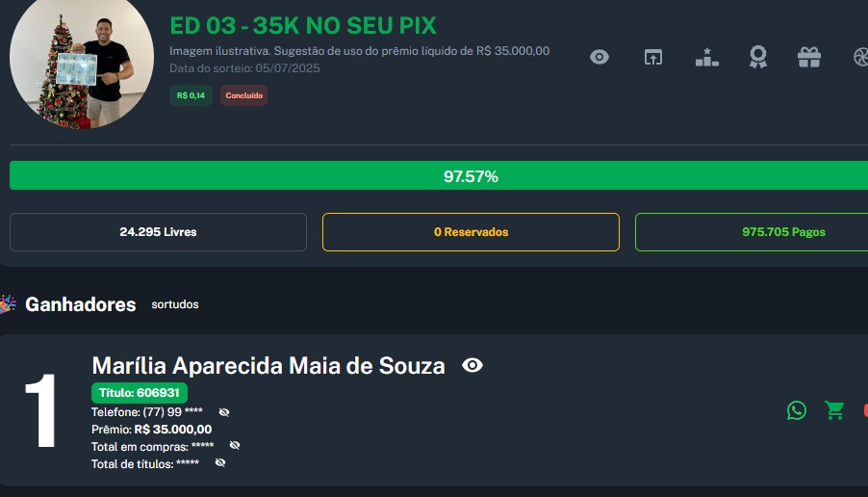Click the red Concluído status badge
This screenshot has width=868, height=497.
tap(243, 95)
